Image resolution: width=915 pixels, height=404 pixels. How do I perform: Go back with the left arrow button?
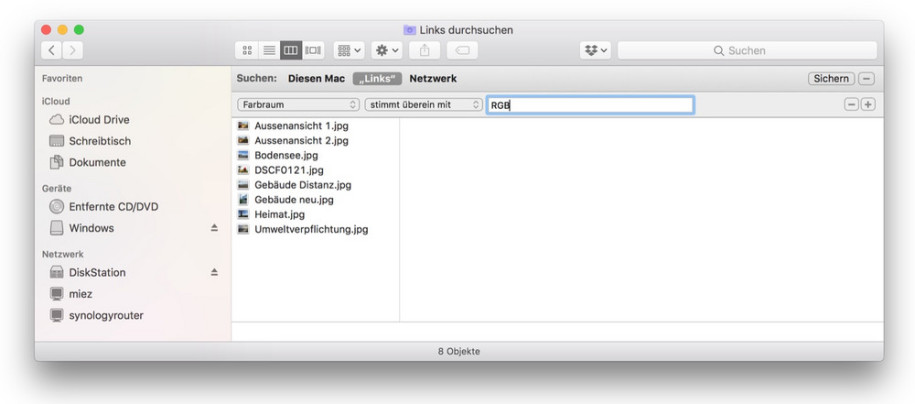tap(51, 50)
